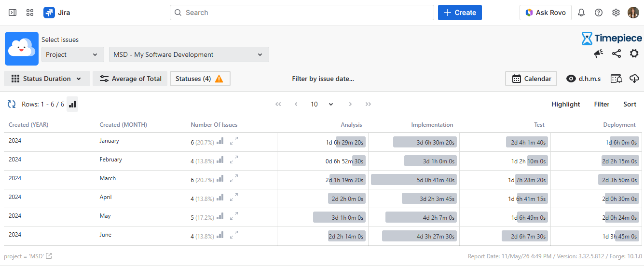This screenshot has height=266, width=644.
Task: Open the user profile avatar
Action: pyautogui.click(x=633, y=13)
